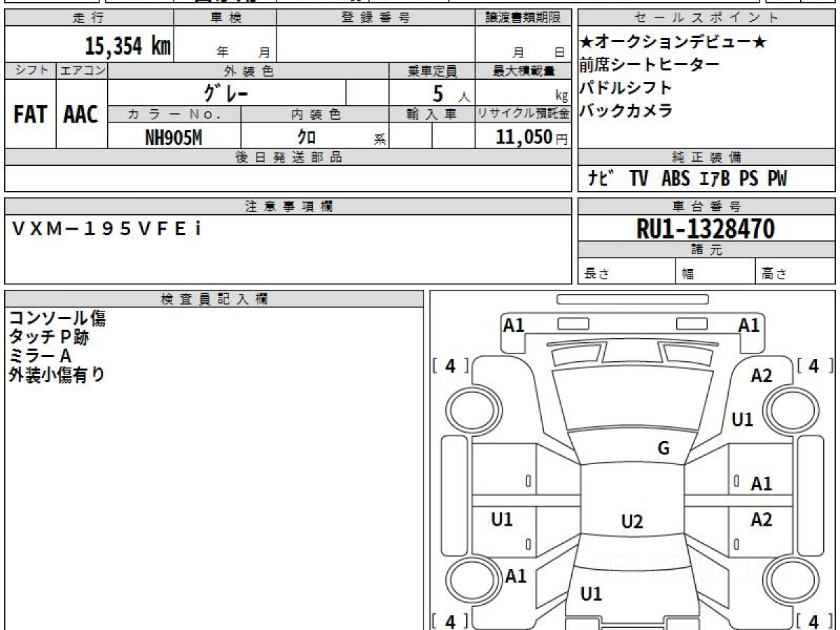Screen dimensions: 840x630
Task: Click the カラーNo. label
Action: point(174,114)
